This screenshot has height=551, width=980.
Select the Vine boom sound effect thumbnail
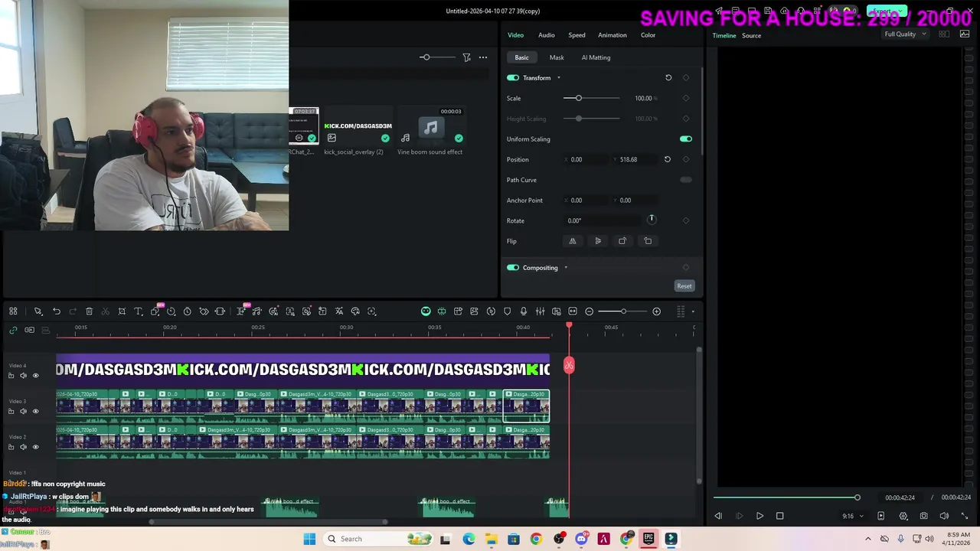[430, 126]
